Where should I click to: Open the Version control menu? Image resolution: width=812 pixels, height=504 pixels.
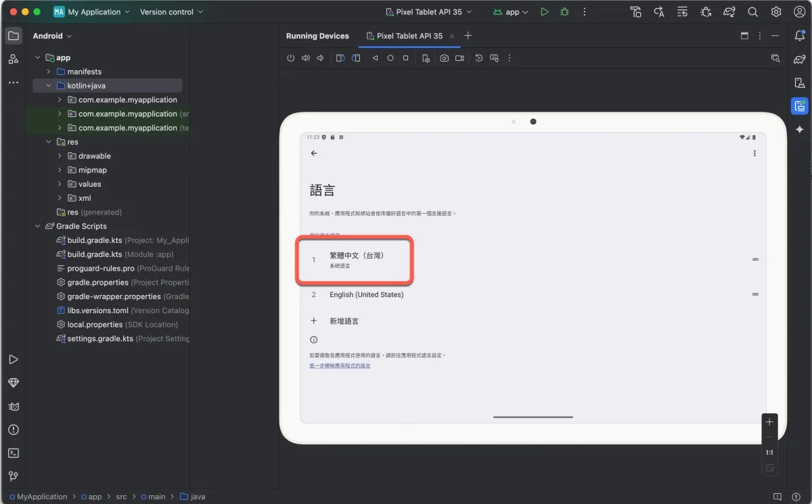click(x=171, y=12)
